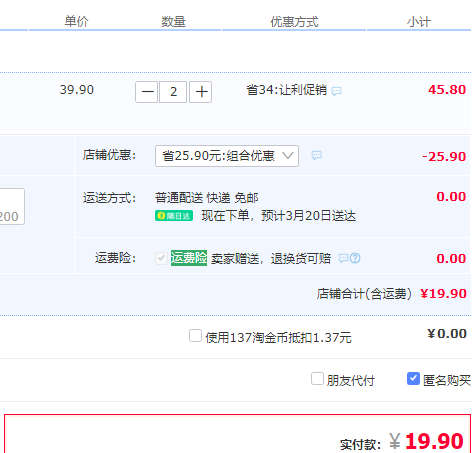Click the green 运费险 label tag
This screenshot has width=474, height=453.
coord(189,258)
